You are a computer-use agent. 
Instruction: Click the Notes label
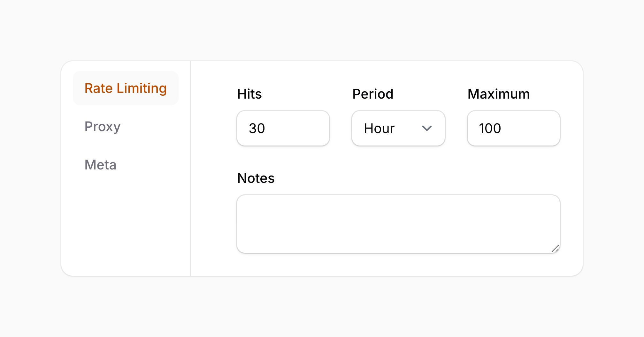(256, 178)
